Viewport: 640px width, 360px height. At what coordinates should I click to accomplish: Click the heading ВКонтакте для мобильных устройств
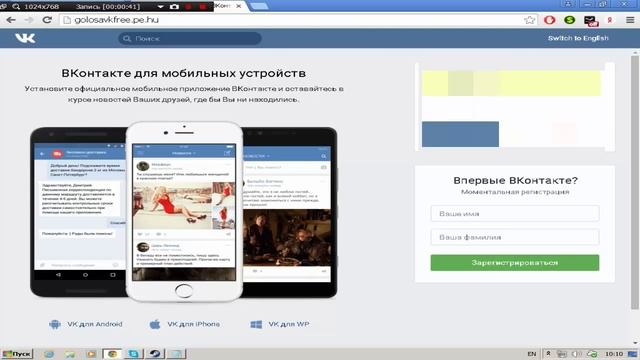(184, 73)
